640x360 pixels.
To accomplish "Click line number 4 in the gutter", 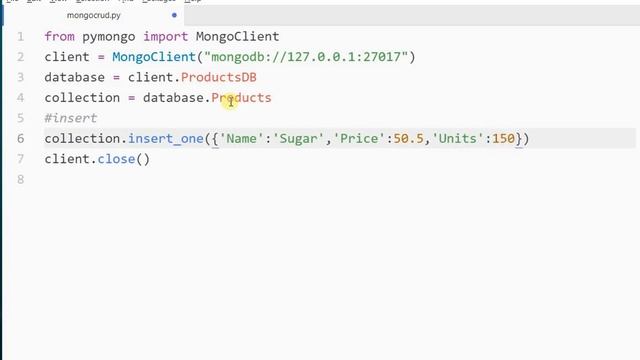I will tap(20, 98).
